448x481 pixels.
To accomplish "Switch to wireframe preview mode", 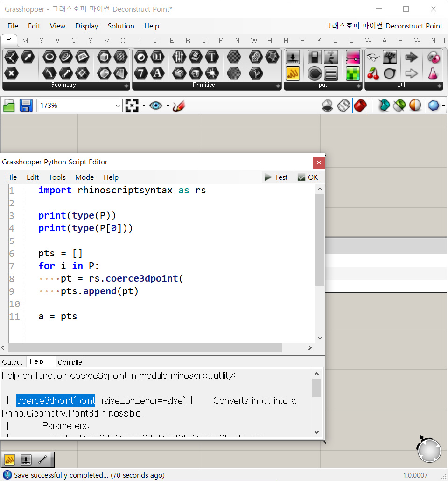I will (344, 106).
